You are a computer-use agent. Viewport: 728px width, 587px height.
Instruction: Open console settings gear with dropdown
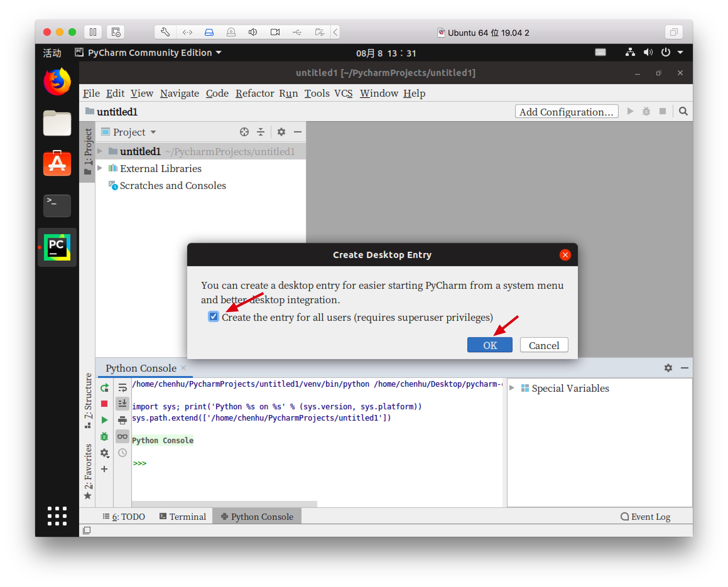pyautogui.click(x=104, y=452)
